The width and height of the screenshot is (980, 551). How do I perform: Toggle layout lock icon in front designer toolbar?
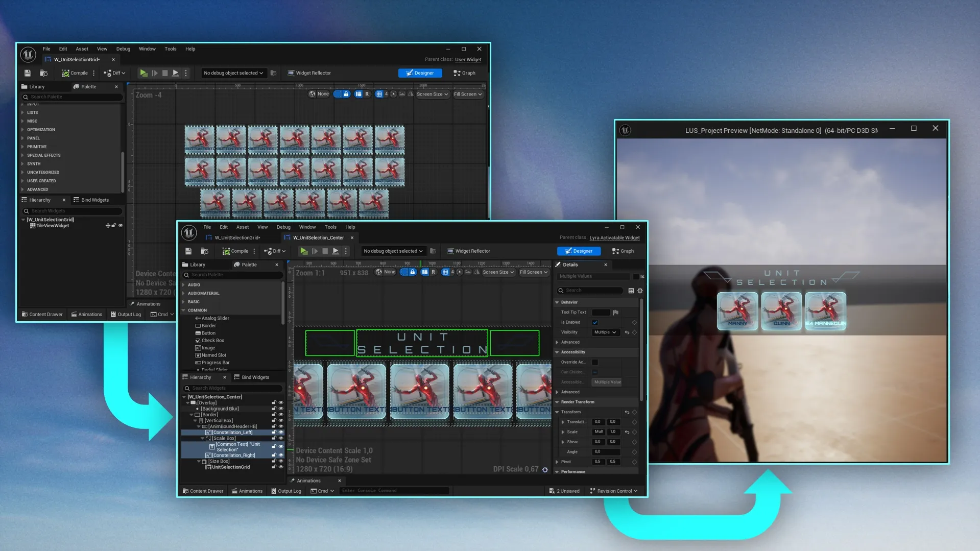pyautogui.click(x=412, y=272)
